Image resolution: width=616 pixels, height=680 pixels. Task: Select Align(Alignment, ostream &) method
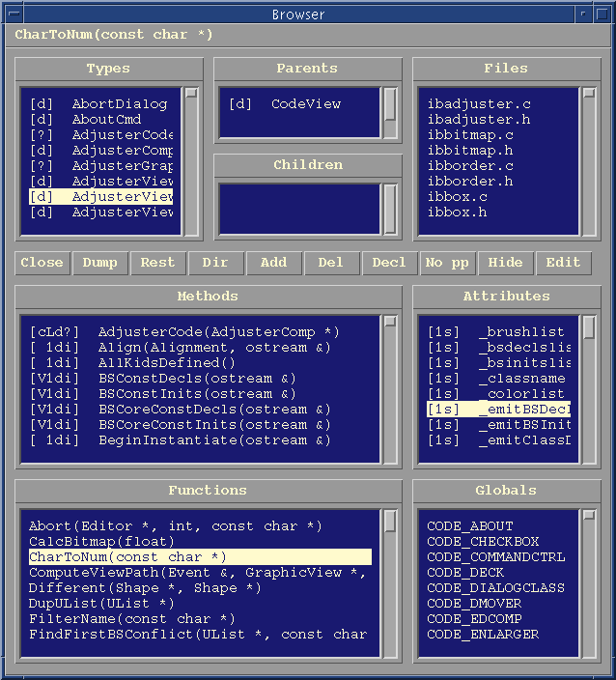point(200,348)
